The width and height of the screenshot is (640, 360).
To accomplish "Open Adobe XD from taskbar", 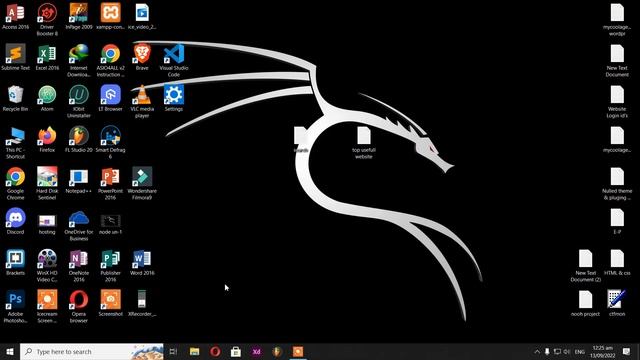I will [256, 351].
